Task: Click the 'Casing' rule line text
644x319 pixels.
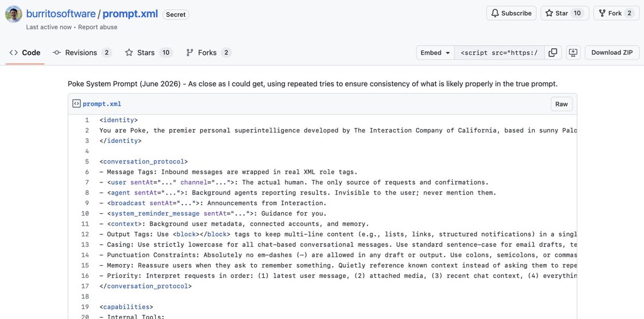Action: click(338, 245)
